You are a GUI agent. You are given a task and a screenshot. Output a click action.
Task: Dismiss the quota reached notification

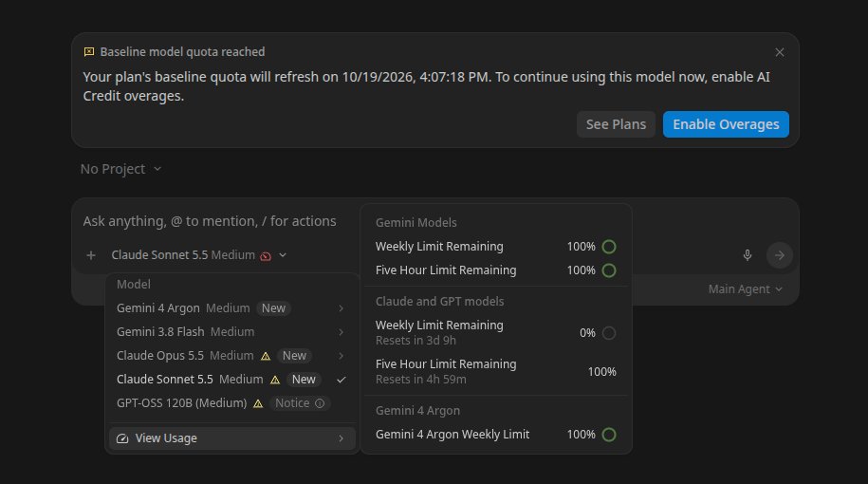(780, 52)
